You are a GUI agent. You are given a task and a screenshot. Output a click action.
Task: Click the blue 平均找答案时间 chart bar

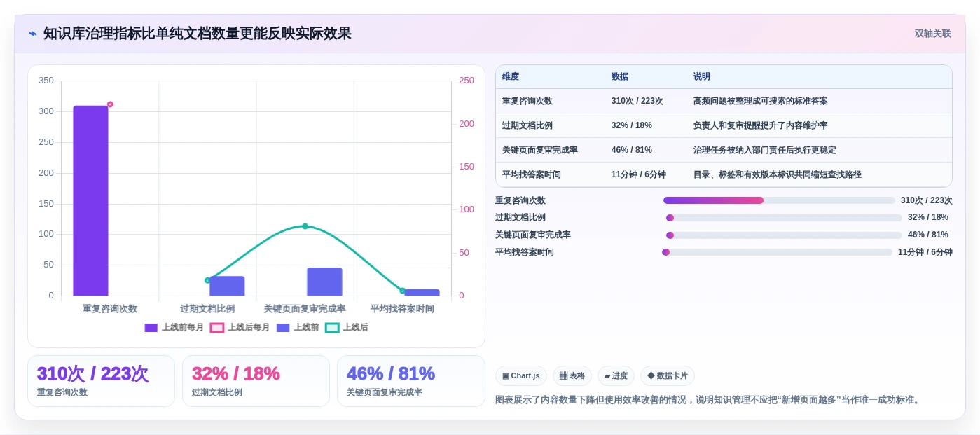click(422, 292)
